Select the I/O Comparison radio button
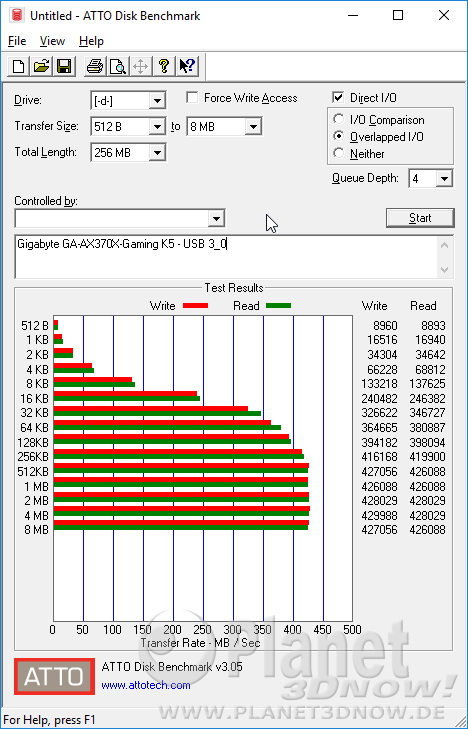The image size is (468, 729). point(339,119)
